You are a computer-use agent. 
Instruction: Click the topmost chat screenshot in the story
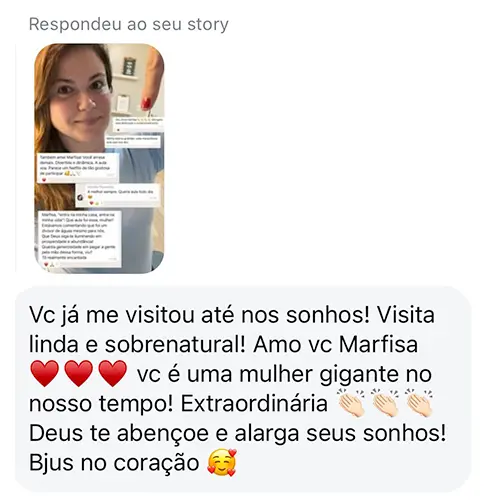pos(138,123)
